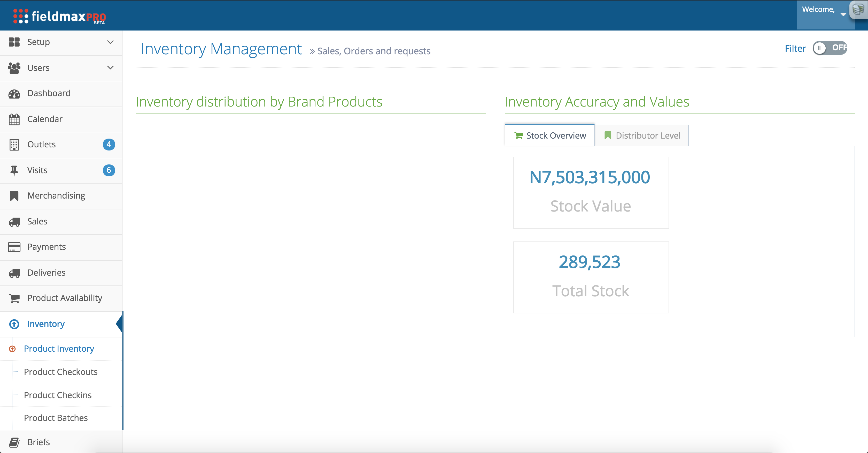This screenshot has height=453, width=868.
Task: Click the fieldmax PRO logo
Action: pos(60,16)
